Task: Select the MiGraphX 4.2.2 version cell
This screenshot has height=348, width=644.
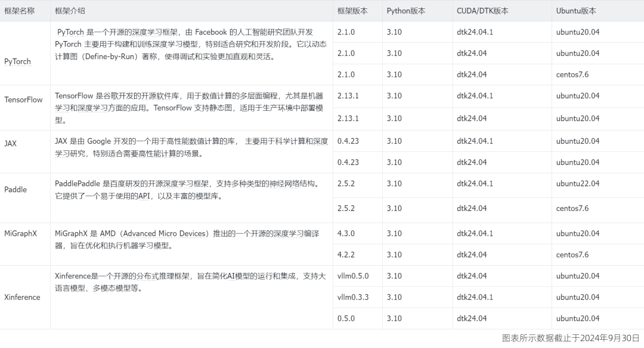Action: point(346,254)
